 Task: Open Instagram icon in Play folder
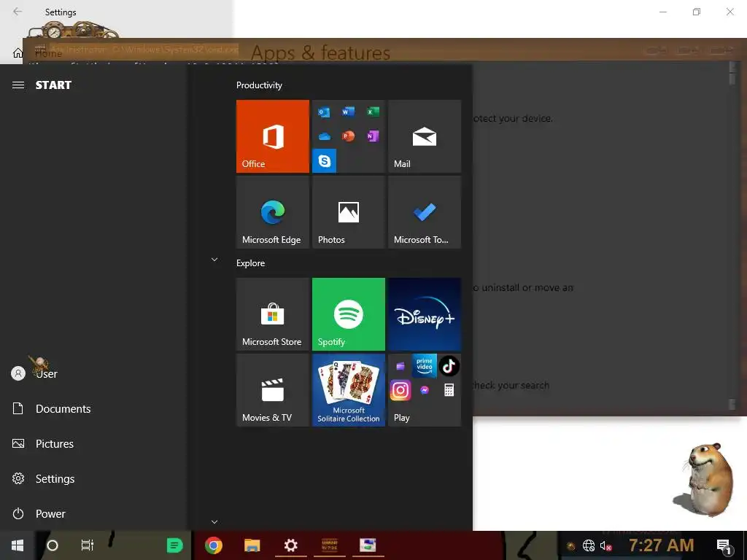[400, 391]
